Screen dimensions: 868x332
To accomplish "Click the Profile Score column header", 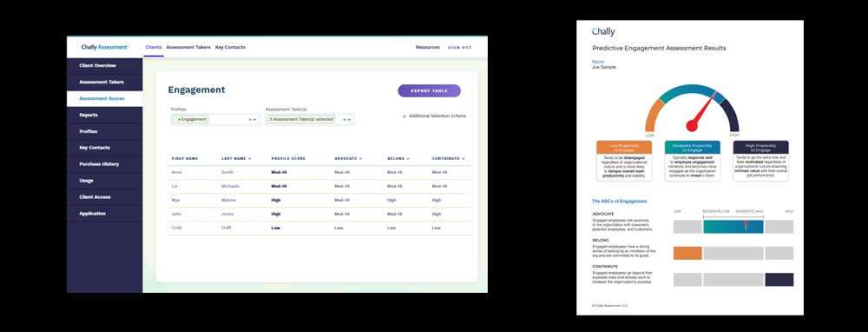I will (288, 158).
